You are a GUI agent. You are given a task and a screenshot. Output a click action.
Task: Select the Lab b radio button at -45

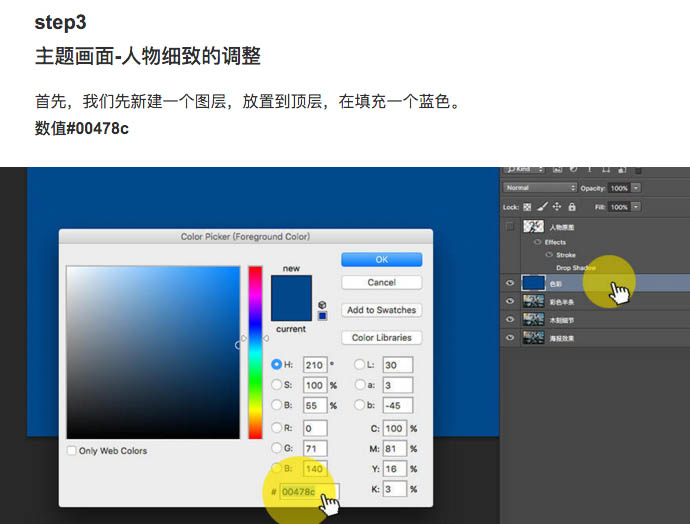[x=360, y=405]
